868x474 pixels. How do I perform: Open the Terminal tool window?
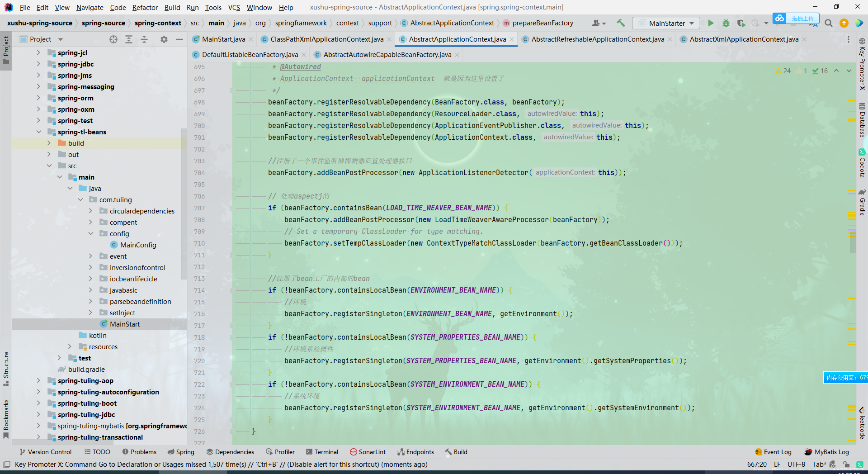(x=322, y=452)
